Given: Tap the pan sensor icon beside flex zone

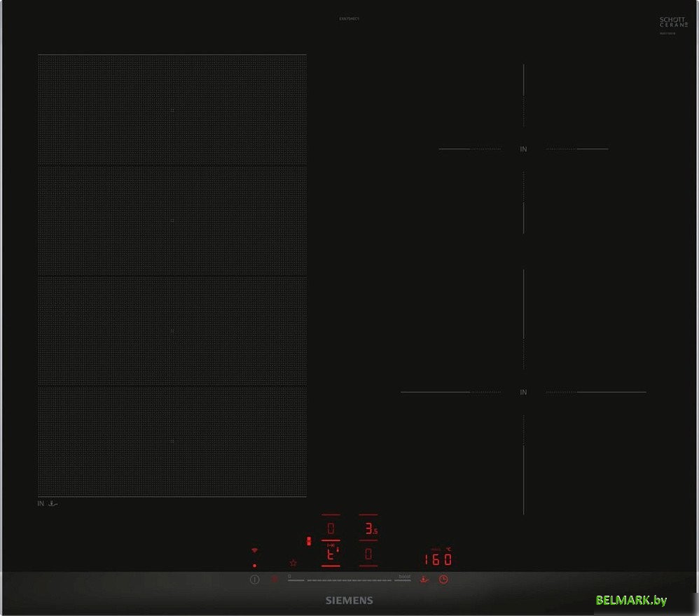Looking at the screenshot, I should pyautogui.click(x=53, y=503).
